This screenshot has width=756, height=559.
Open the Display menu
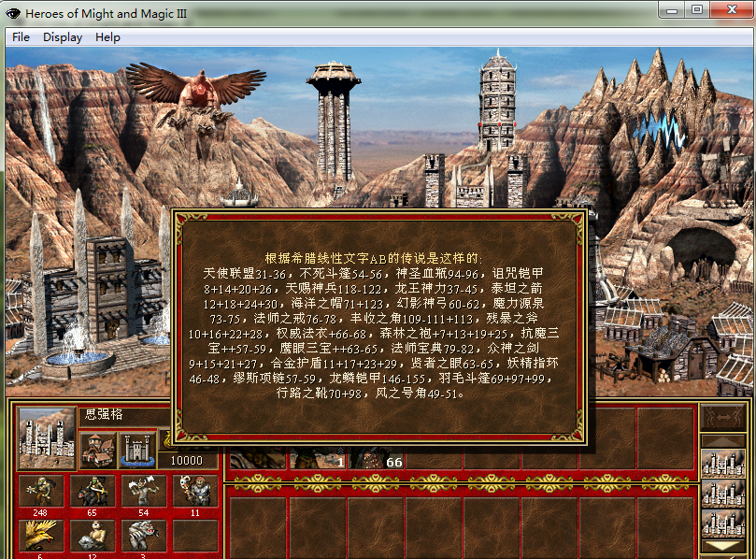(x=63, y=37)
